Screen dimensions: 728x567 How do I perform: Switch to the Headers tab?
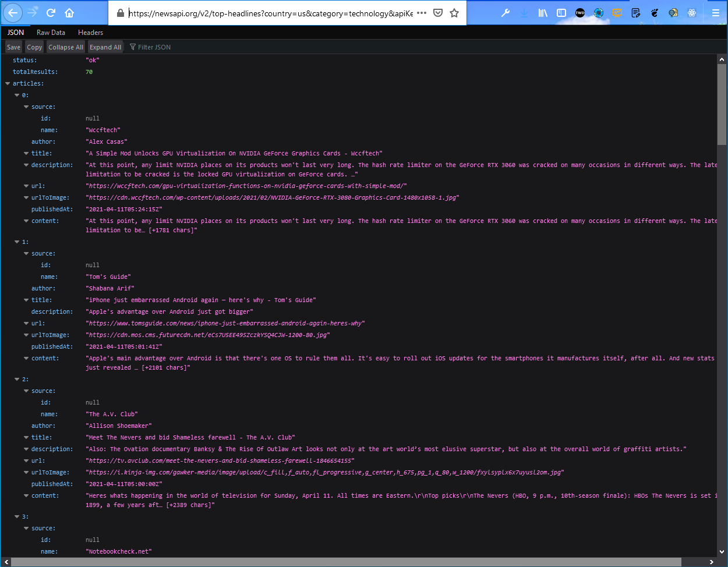[x=91, y=33]
